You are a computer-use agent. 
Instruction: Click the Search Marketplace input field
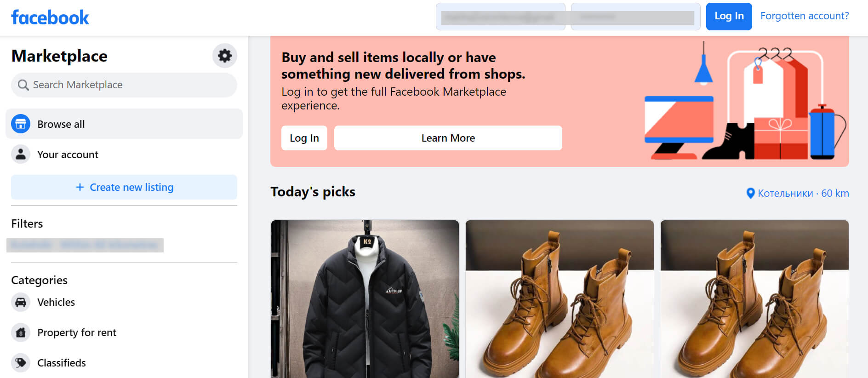(x=129, y=85)
